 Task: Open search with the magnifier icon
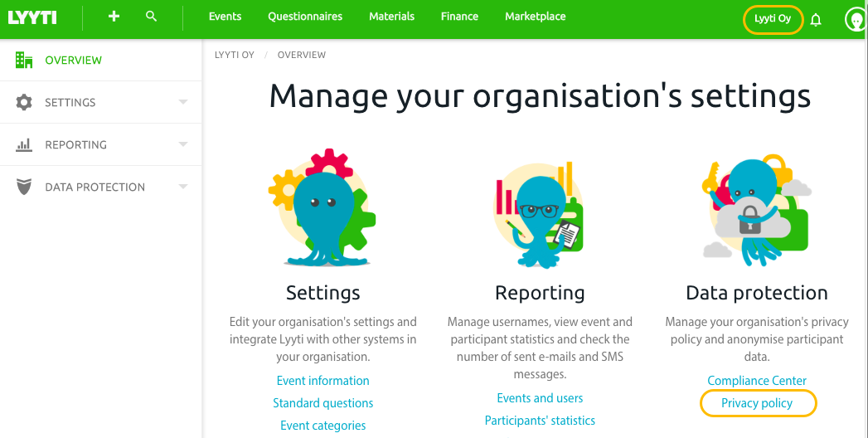pos(151,17)
